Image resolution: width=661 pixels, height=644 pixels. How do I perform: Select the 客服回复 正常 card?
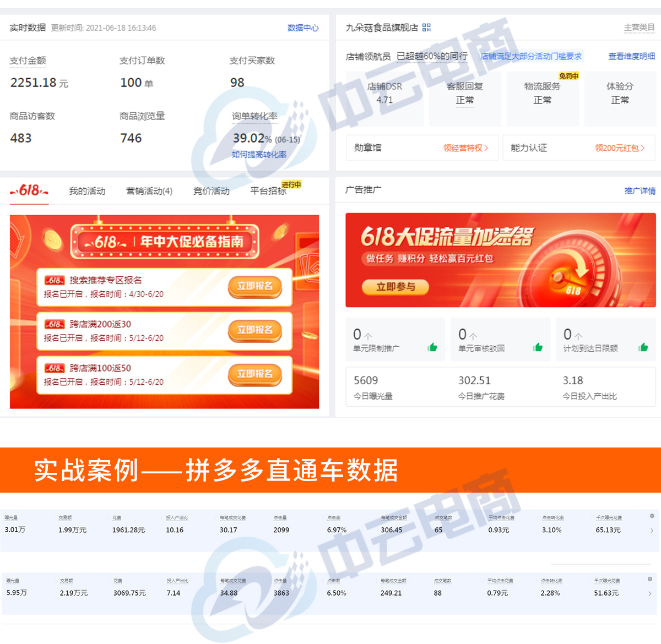click(465, 99)
